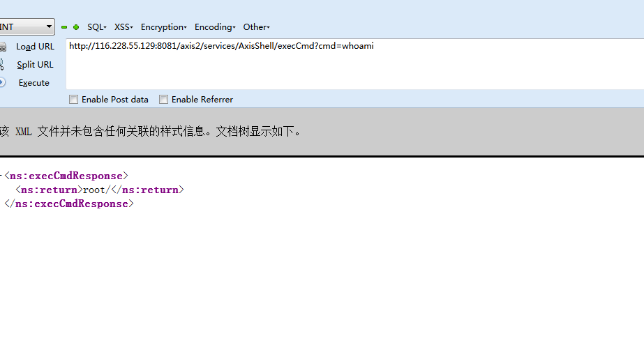Click into the HackBar URL text field
The image size is (644, 352).
pyautogui.click(x=355, y=64)
